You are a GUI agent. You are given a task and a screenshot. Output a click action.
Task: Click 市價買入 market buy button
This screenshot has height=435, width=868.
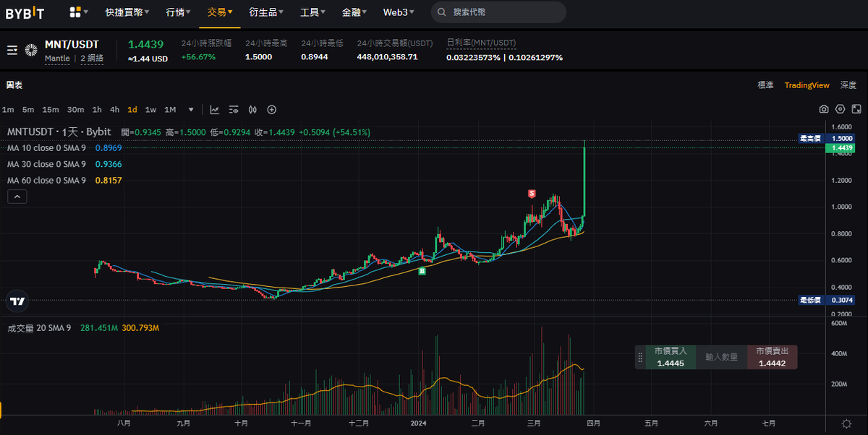click(671, 357)
